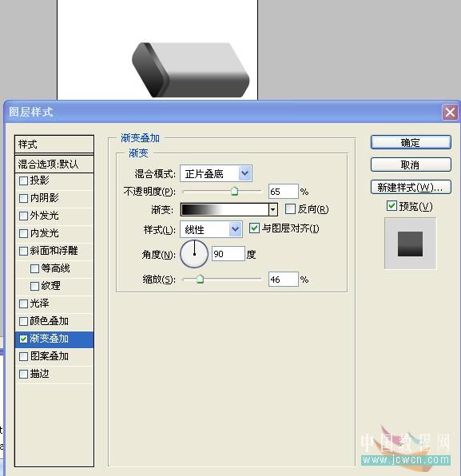Click the 缩放 scale slider handle
461x476 pixels.
click(200, 279)
